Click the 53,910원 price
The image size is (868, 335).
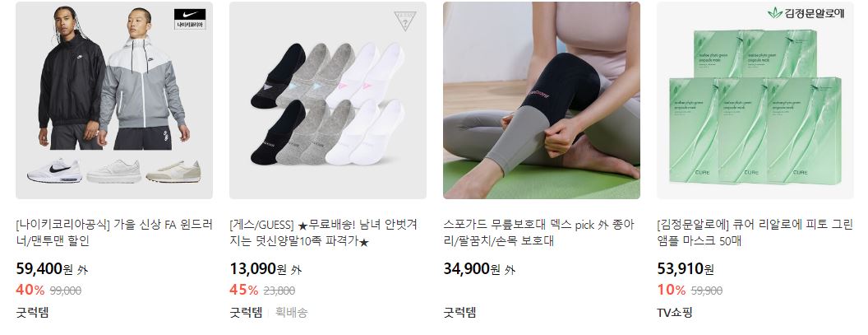pos(686,269)
